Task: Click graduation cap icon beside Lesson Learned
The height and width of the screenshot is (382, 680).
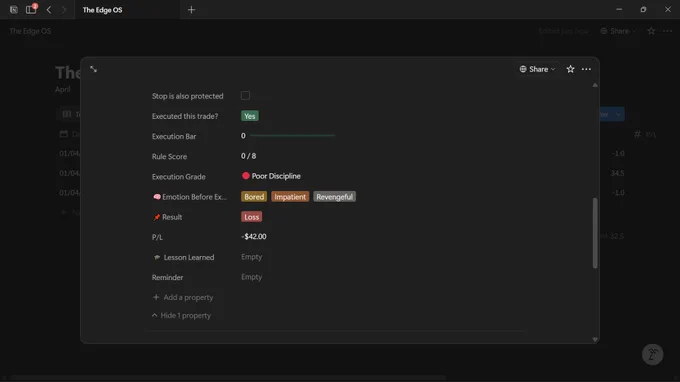Action: coord(157,257)
